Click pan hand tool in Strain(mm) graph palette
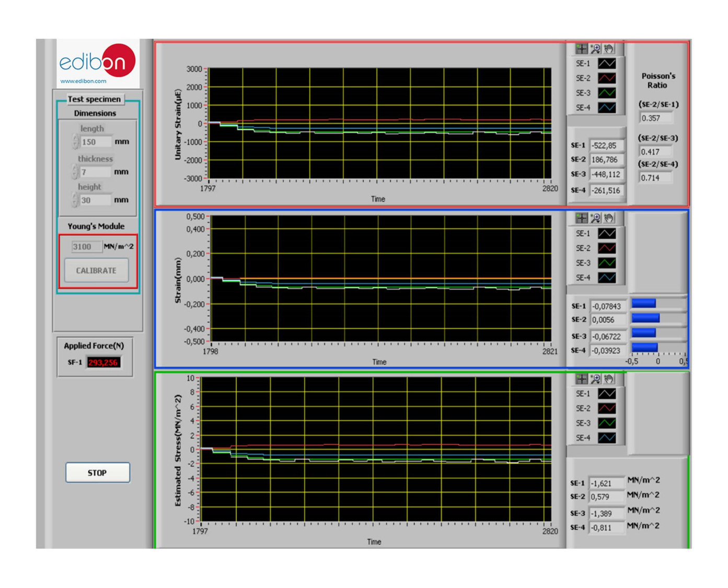Viewport: 728px width, 588px height. point(608,217)
